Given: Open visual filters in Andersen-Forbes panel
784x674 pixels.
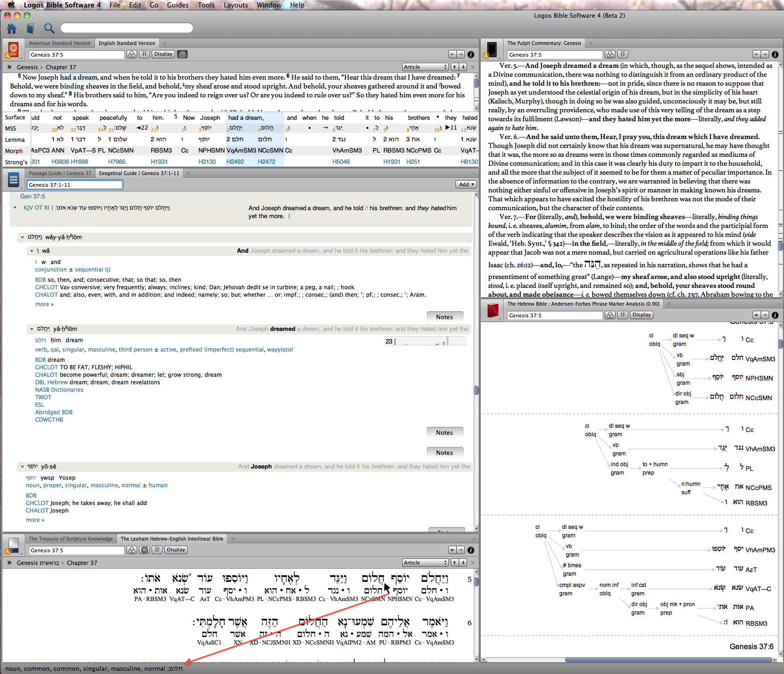Looking at the screenshot, I should pos(610,315).
